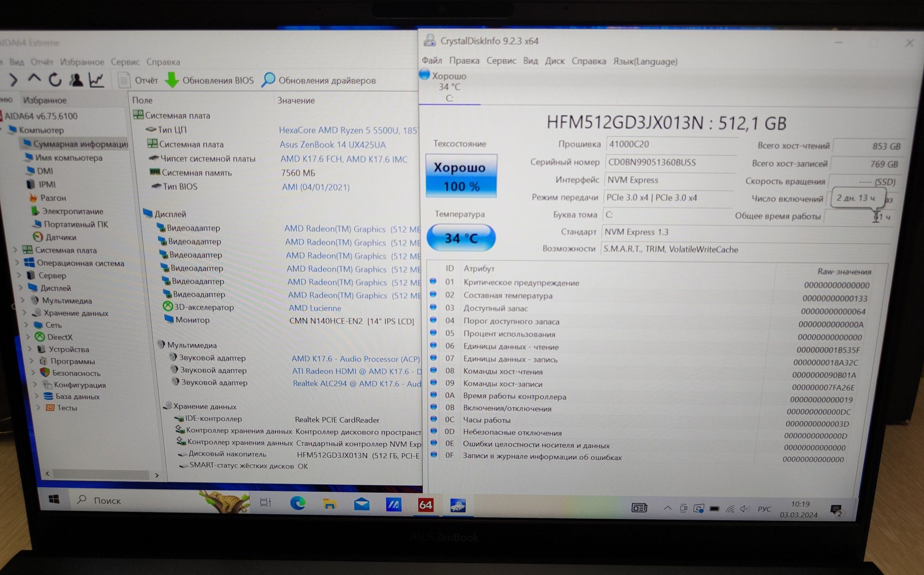Click serial number field CD0BN99051360BU5S
This screenshot has height=575, width=924.
point(670,162)
